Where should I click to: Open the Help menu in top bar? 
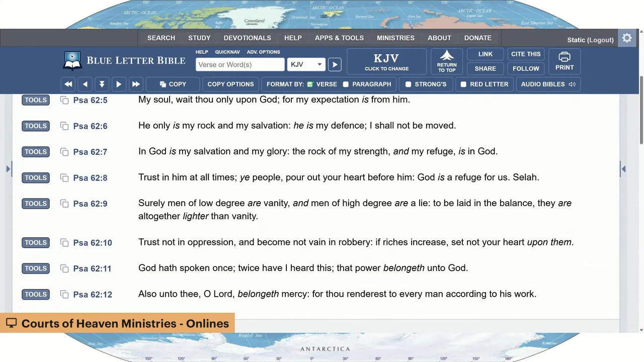click(x=293, y=38)
